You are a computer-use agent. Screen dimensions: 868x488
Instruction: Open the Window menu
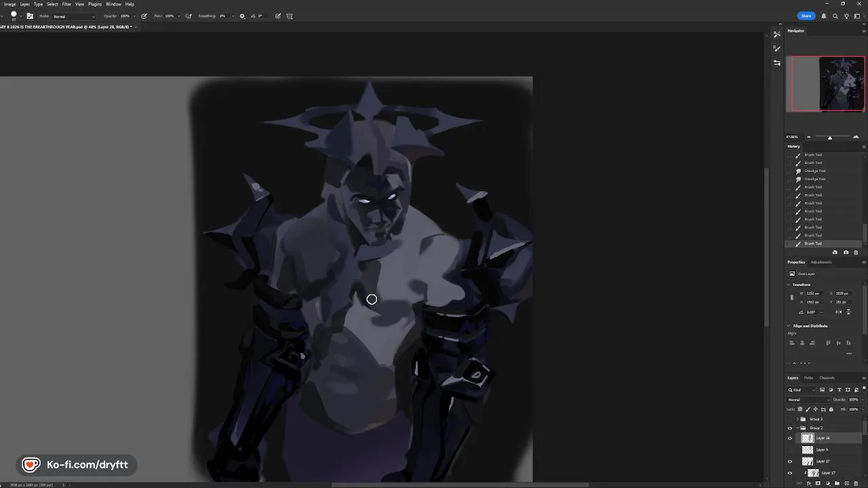tap(113, 4)
